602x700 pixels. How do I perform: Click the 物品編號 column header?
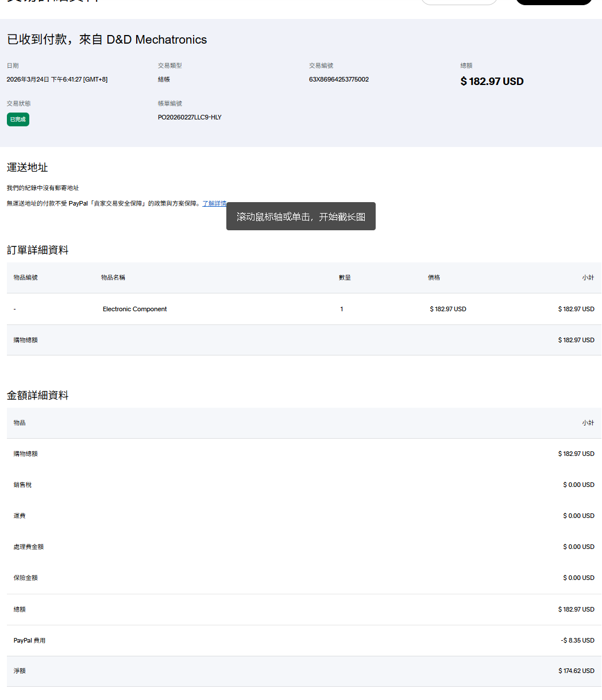(26, 277)
